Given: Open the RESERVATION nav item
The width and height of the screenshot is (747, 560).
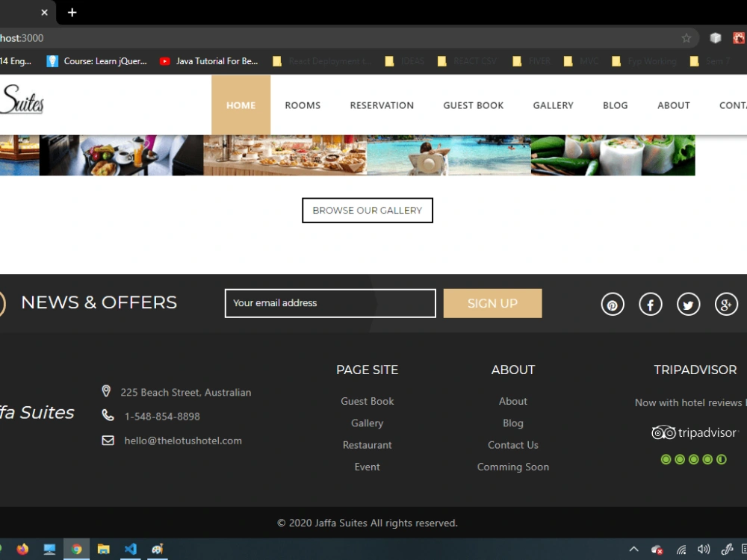Looking at the screenshot, I should coord(382,105).
